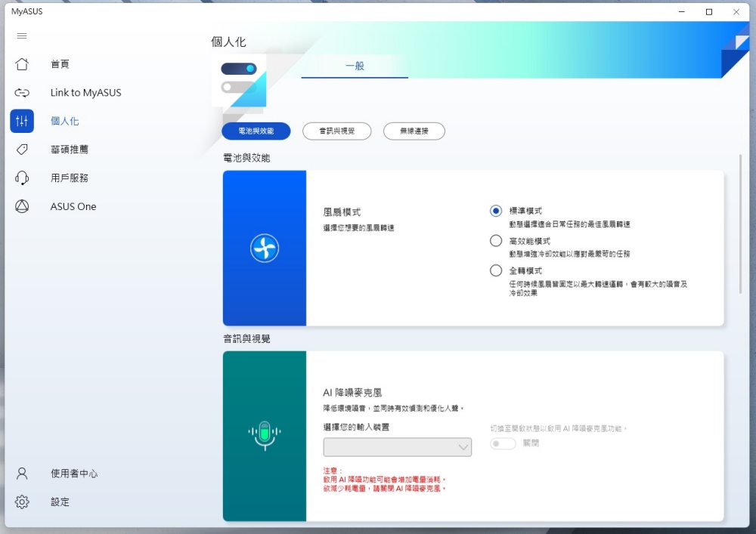Click the Link to MyASUS chain icon
The image size is (756, 534).
[22, 92]
